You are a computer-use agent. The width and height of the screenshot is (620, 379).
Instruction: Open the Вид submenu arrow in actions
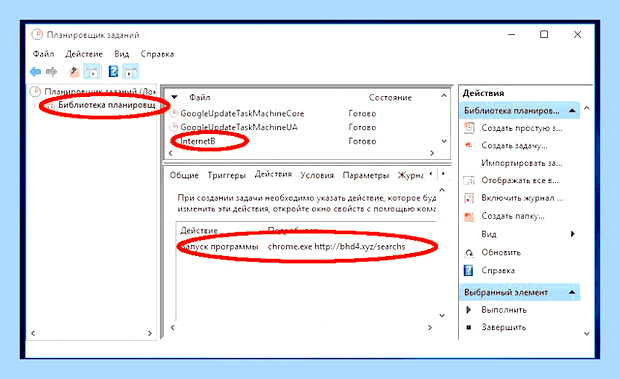(572, 234)
